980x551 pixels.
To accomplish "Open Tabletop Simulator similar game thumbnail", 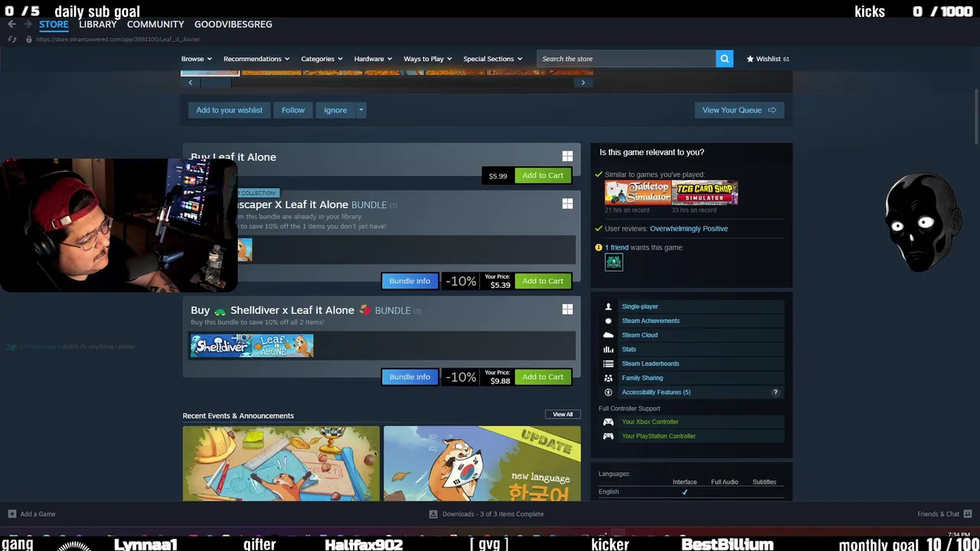I will 638,193.
